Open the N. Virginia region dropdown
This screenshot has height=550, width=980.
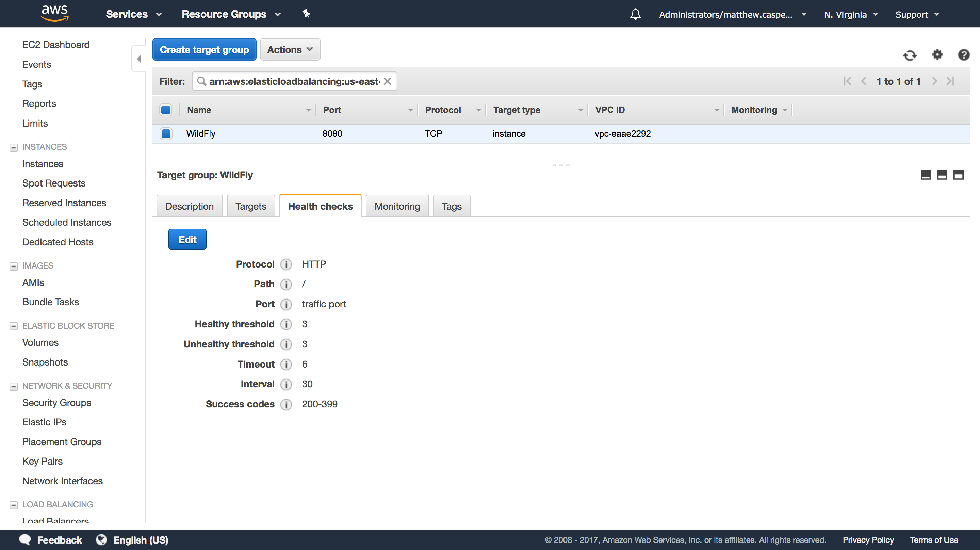[x=851, y=14]
